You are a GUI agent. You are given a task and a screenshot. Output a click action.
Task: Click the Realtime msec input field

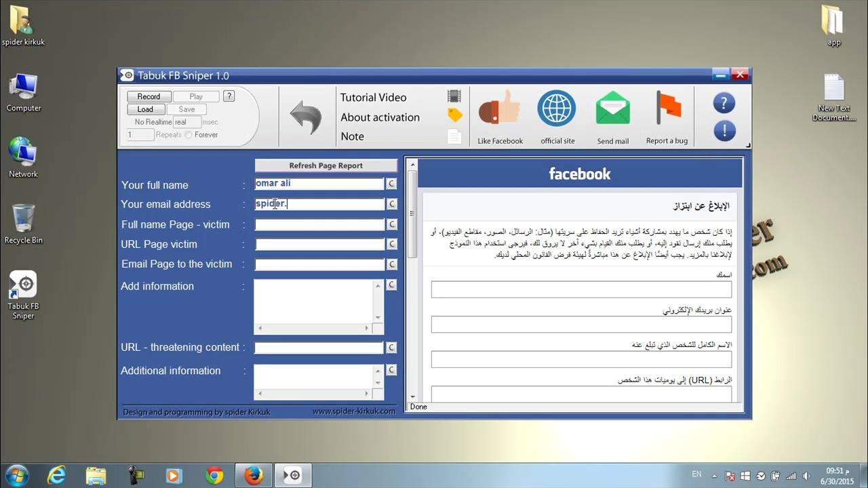186,123
